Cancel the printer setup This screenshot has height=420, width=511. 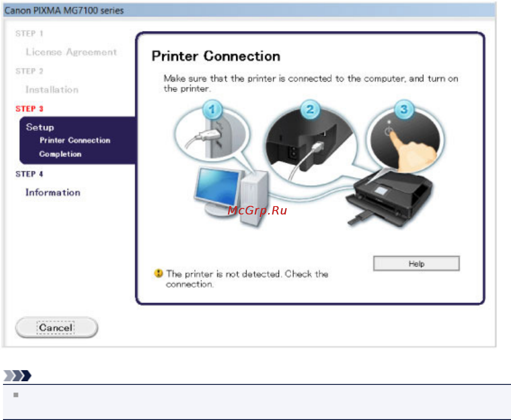pos(56,327)
